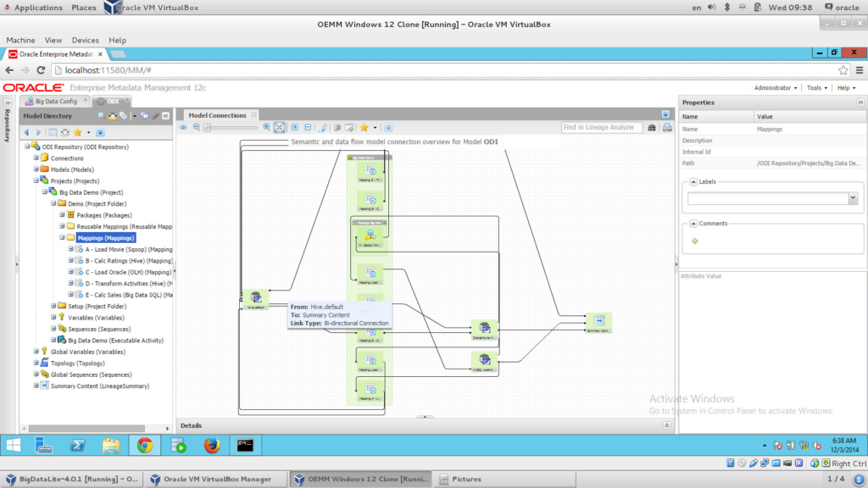This screenshot has width=868, height=488.
Task: Click the attachment paperclip icon in Model Directory
Action: coord(156,116)
